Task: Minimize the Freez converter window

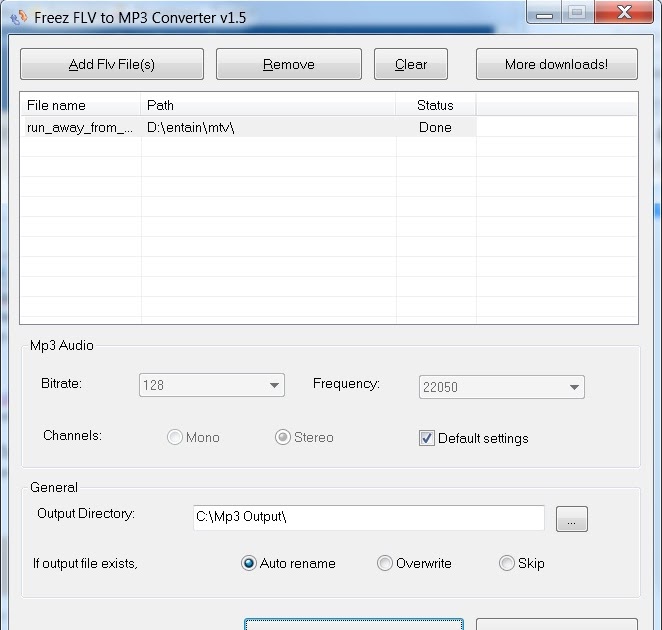Action: (x=544, y=13)
